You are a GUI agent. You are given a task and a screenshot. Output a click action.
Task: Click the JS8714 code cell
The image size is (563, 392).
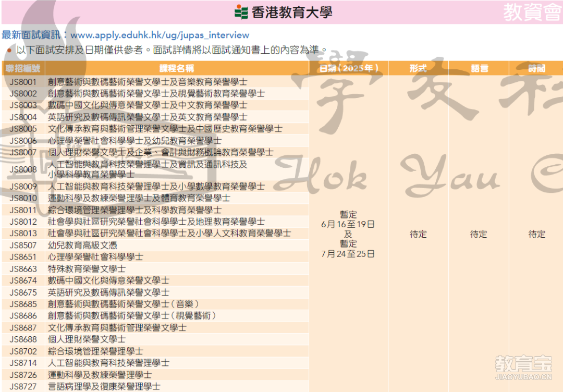(23, 363)
